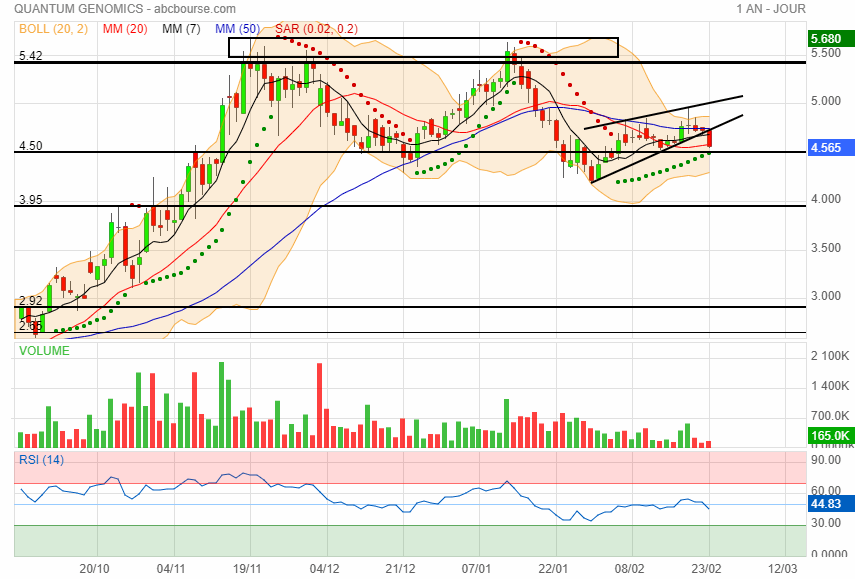This screenshot has height=579, width=855.
Task: Click the last red candlestick at 23/02
Action: click(709, 137)
